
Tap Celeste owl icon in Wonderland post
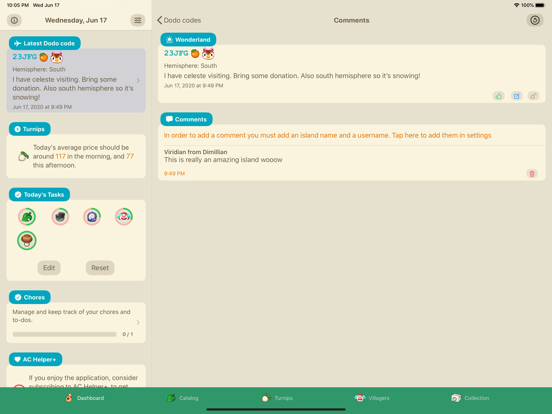click(x=208, y=54)
